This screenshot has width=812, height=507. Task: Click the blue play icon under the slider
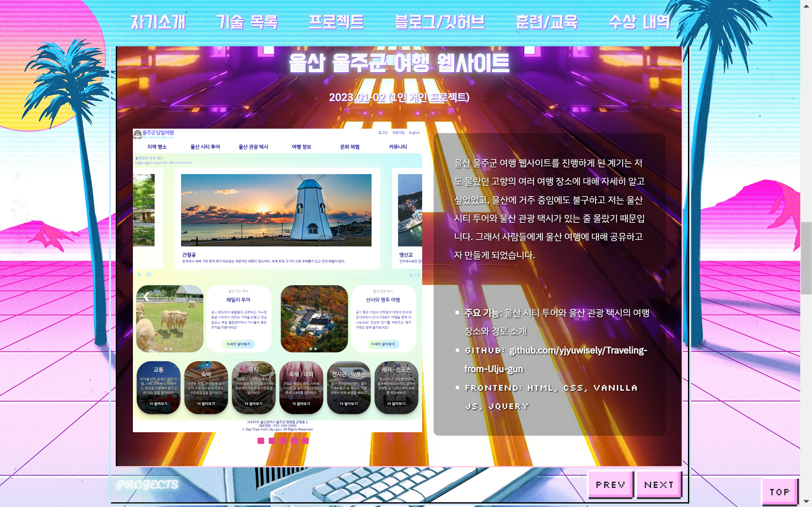(140, 275)
